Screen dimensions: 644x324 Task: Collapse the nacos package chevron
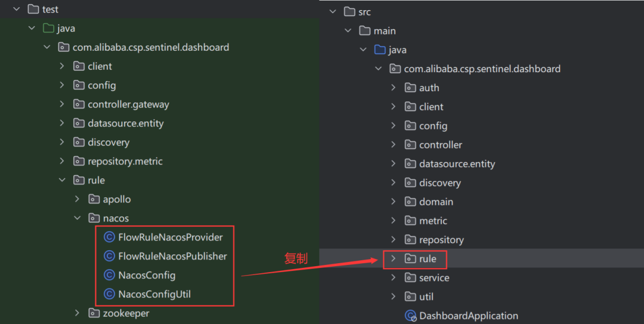[x=77, y=218]
